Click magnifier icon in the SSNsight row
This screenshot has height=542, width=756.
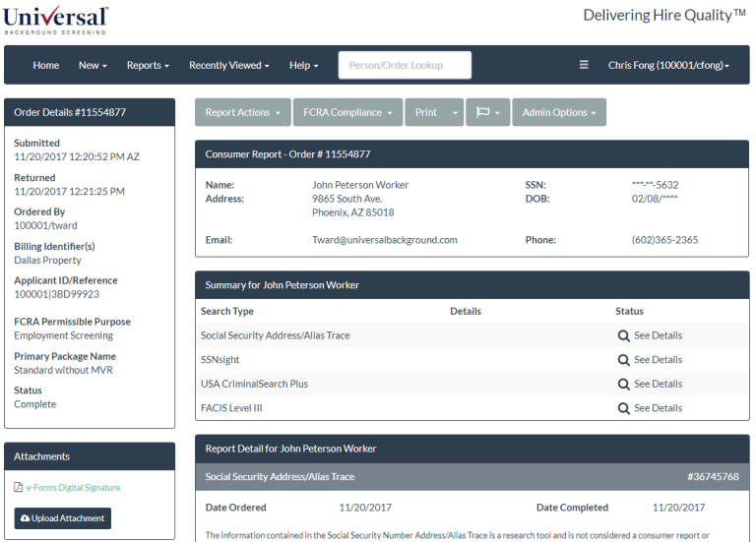(x=623, y=360)
